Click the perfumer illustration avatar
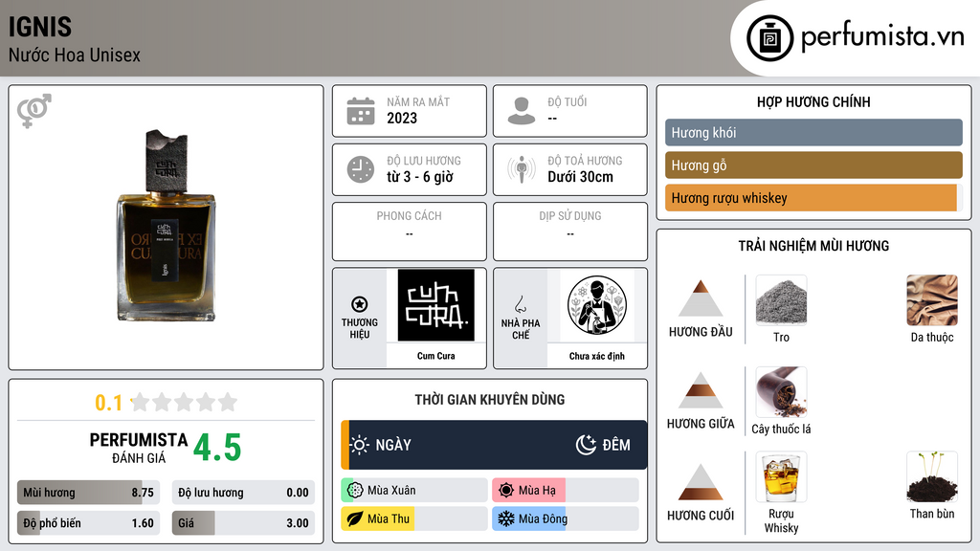 coord(597,305)
